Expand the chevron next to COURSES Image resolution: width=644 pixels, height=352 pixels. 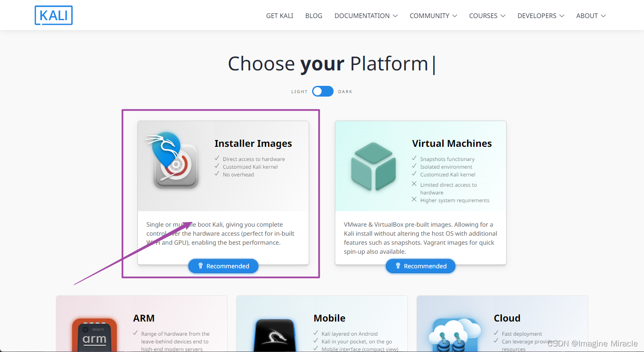click(x=503, y=16)
